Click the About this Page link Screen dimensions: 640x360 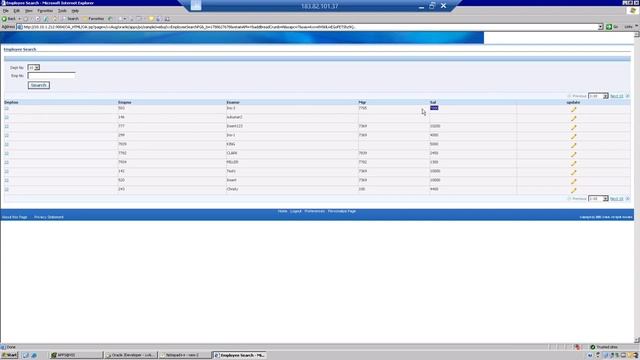coord(14,217)
